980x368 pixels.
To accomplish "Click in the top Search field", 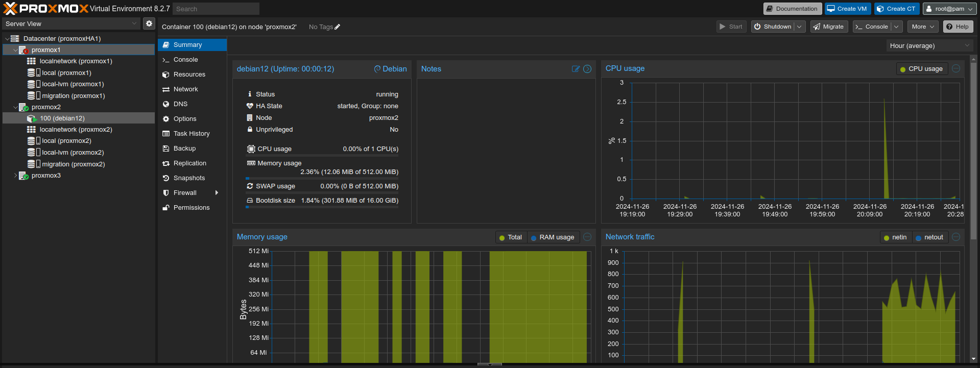I will tap(216, 9).
